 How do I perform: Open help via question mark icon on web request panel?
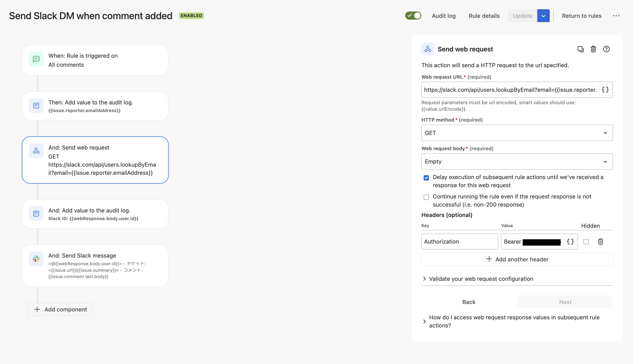tap(606, 49)
